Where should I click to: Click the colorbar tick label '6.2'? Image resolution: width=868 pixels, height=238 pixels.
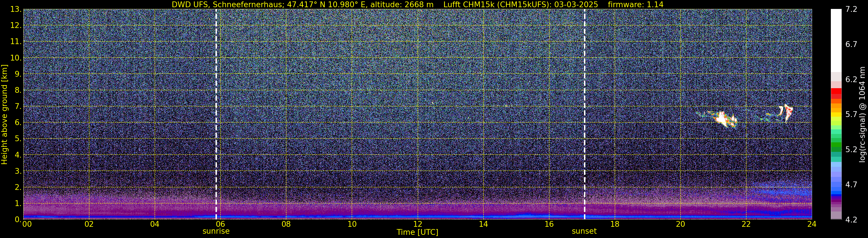[x=851, y=80]
